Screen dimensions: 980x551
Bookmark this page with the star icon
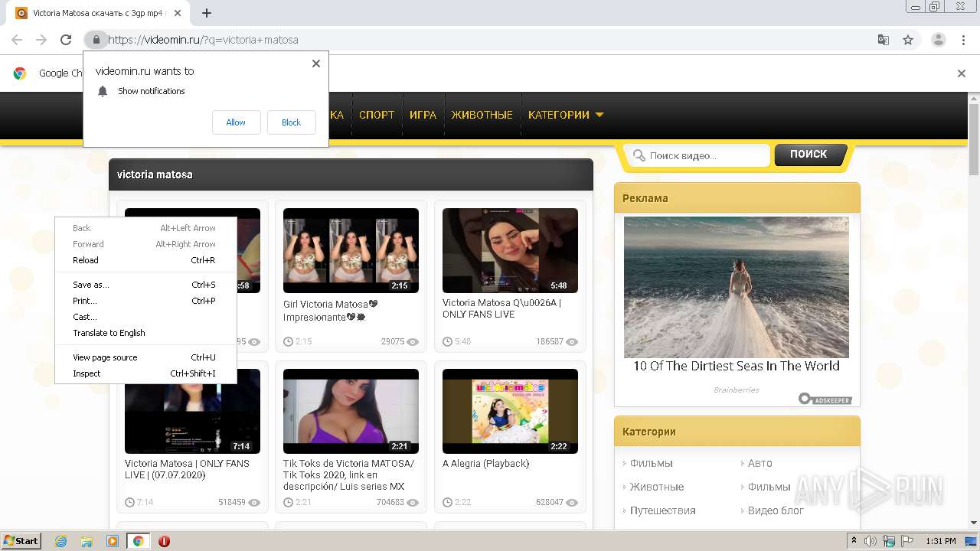pyautogui.click(x=908, y=40)
